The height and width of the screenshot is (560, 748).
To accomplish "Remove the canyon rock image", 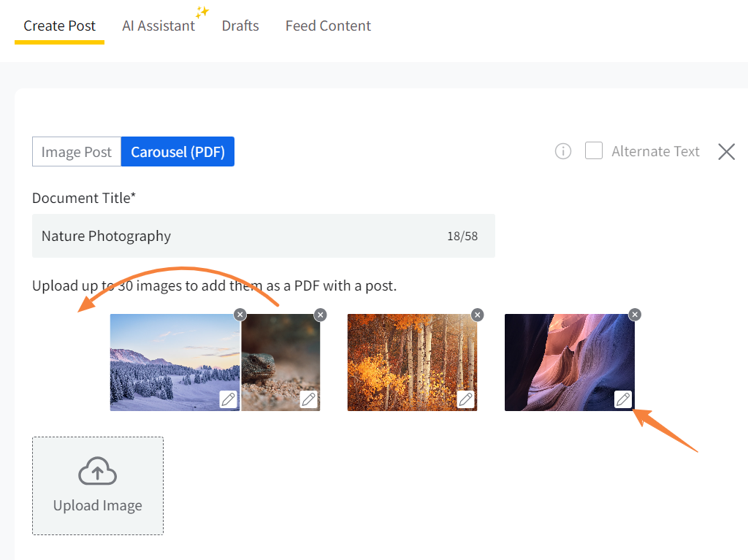I will (635, 315).
